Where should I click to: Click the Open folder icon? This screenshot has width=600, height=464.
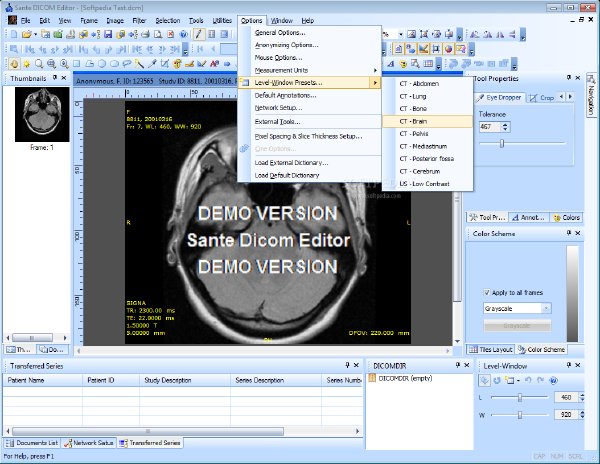click(x=26, y=34)
